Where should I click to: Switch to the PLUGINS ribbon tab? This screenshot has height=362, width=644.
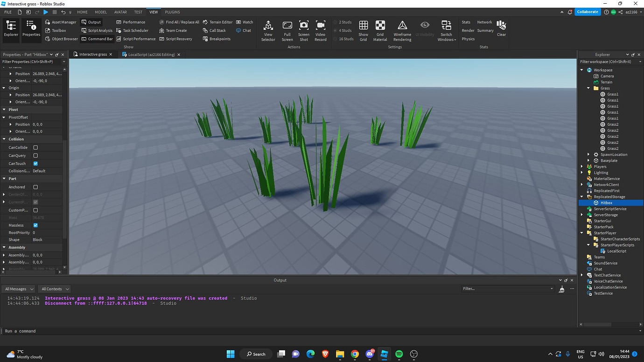click(x=172, y=12)
